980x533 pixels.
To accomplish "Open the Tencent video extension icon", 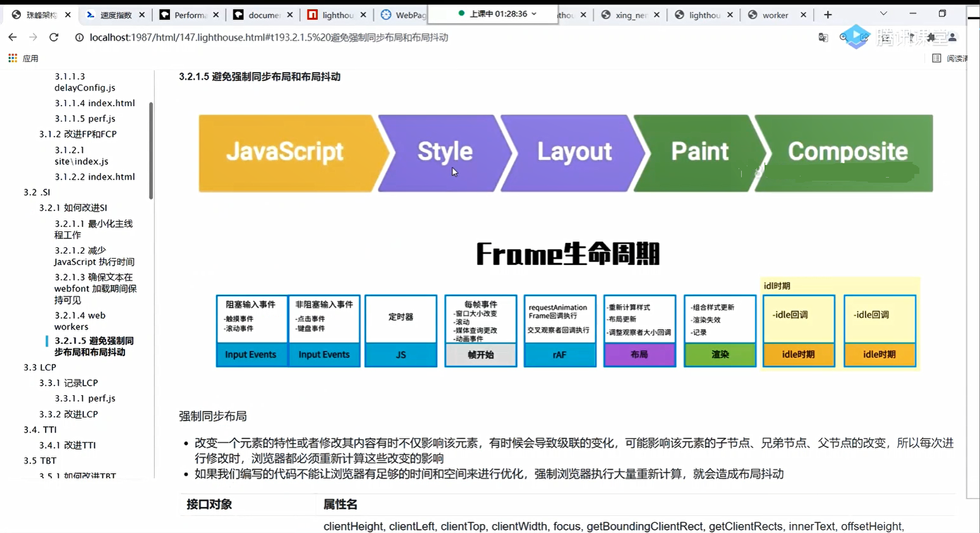I will (x=856, y=37).
